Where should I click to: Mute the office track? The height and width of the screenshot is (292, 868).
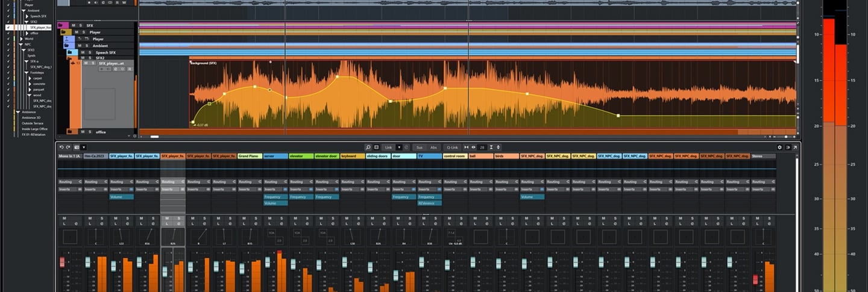(83, 131)
